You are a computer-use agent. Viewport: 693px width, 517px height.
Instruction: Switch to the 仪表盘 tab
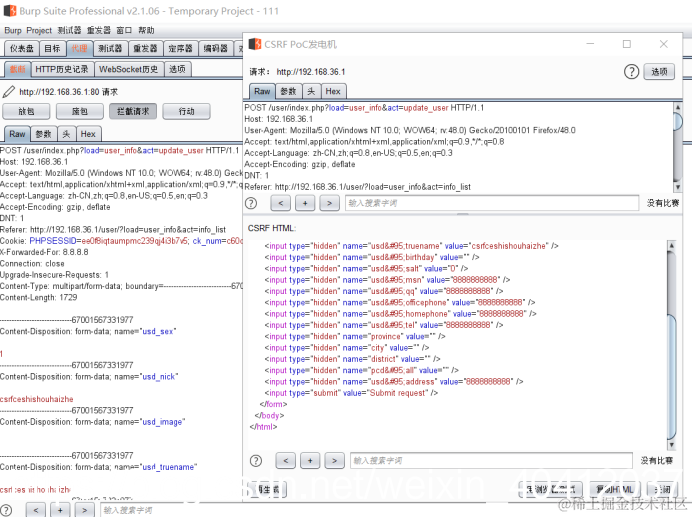[22, 48]
